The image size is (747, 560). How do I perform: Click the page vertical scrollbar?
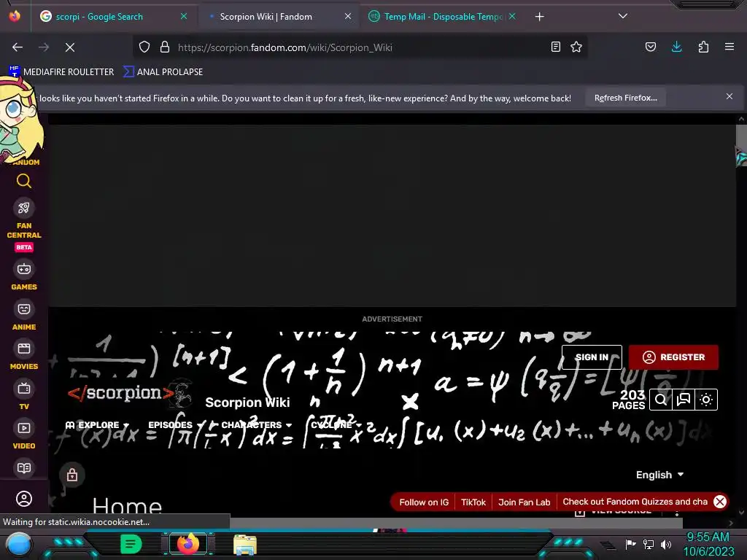741,146
